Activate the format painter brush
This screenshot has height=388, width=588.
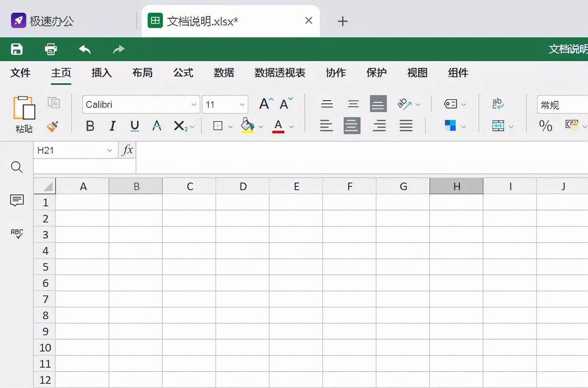pyautogui.click(x=53, y=126)
